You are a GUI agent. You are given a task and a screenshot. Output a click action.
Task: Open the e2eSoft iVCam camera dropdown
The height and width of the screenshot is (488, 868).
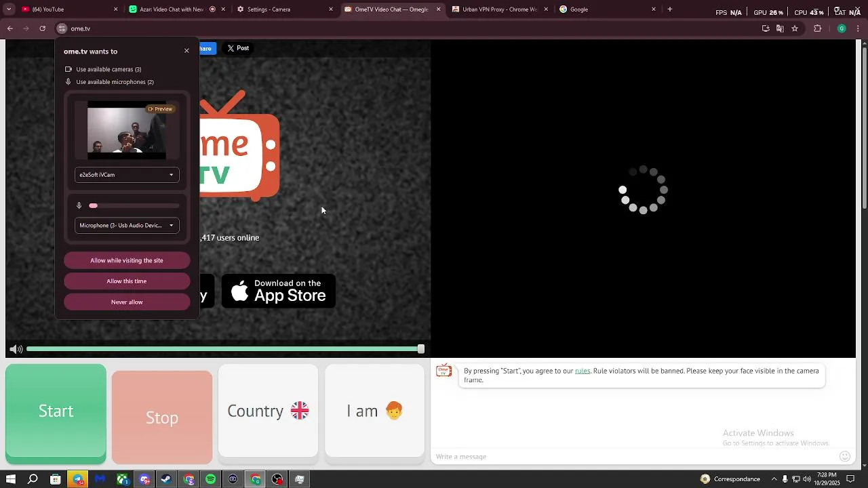point(127,175)
